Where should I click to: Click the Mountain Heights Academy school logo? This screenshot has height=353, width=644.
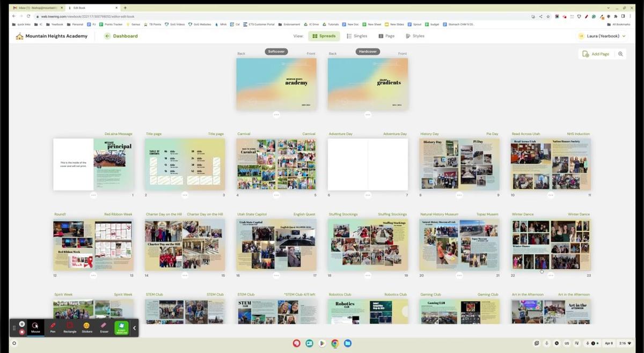coord(20,36)
